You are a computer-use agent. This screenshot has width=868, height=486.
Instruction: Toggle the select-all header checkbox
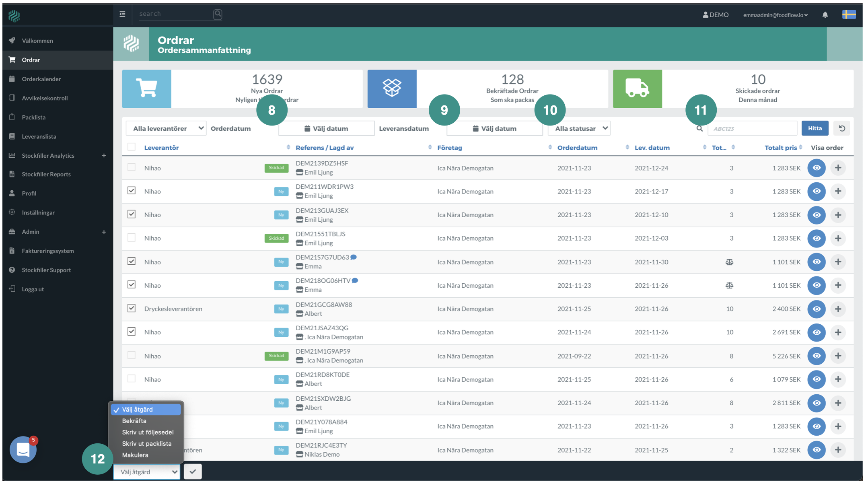[132, 147]
